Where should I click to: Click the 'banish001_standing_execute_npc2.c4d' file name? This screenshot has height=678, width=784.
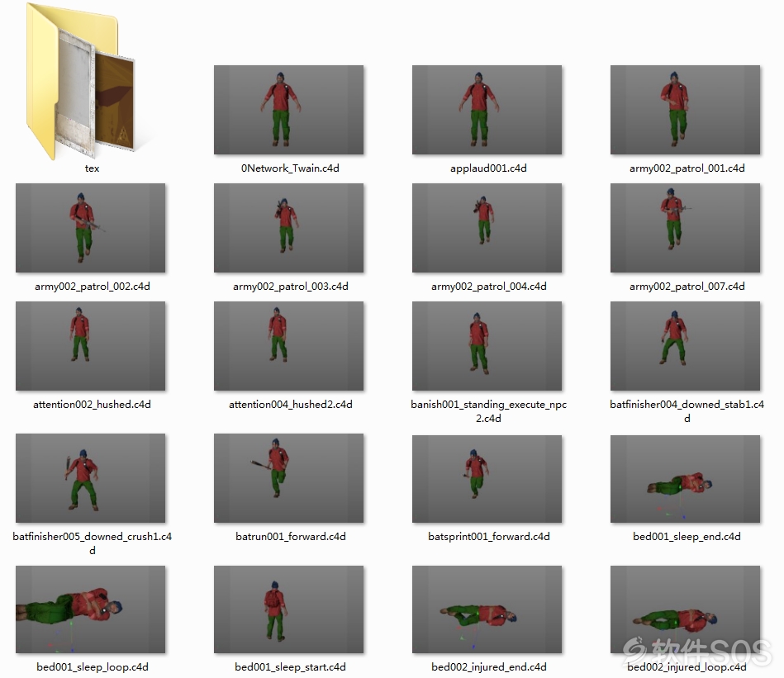(488, 411)
